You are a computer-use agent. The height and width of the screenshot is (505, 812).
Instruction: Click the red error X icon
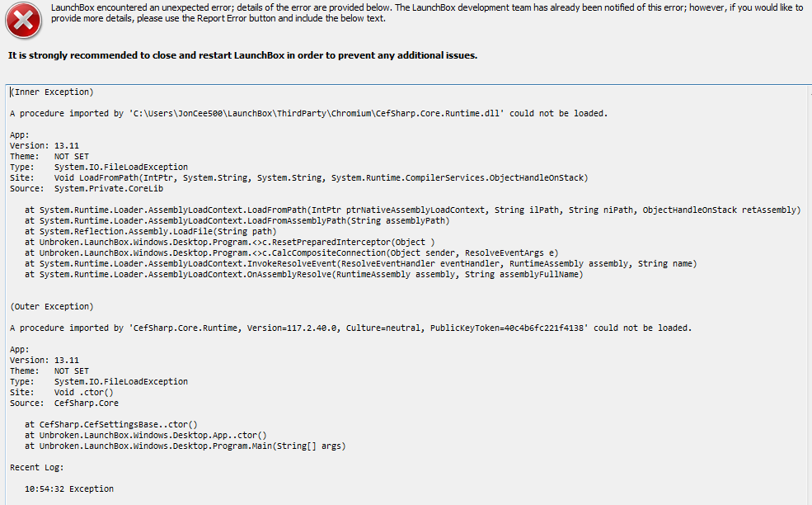pyautogui.click(x=23, y=21)
